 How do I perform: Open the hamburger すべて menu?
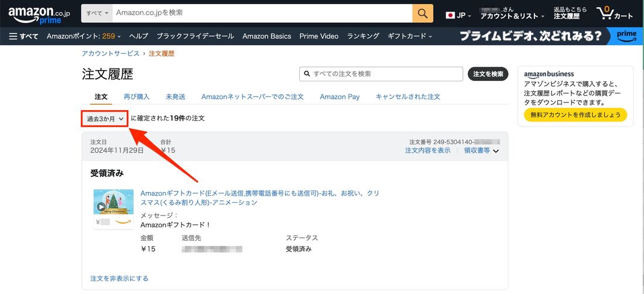click(23, 36)
